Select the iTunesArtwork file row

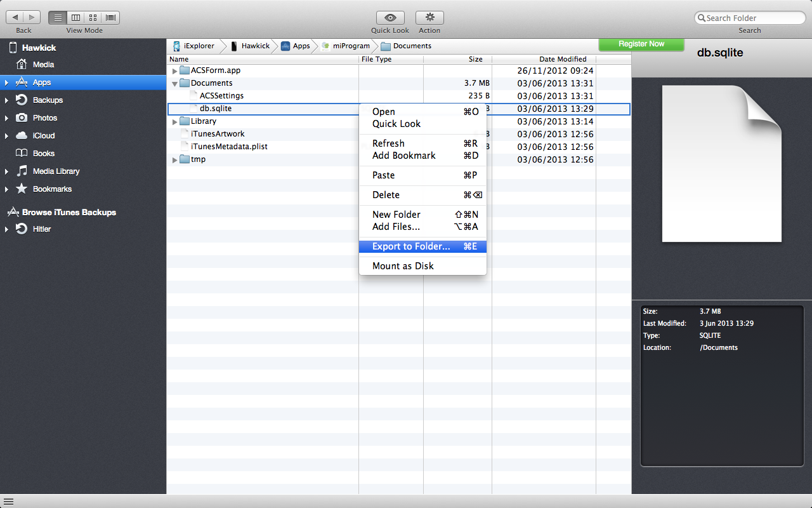(x=399, y=134)
